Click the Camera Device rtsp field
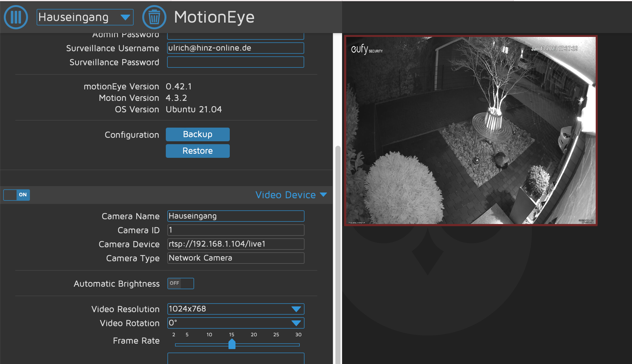 [x=236, y=244]
